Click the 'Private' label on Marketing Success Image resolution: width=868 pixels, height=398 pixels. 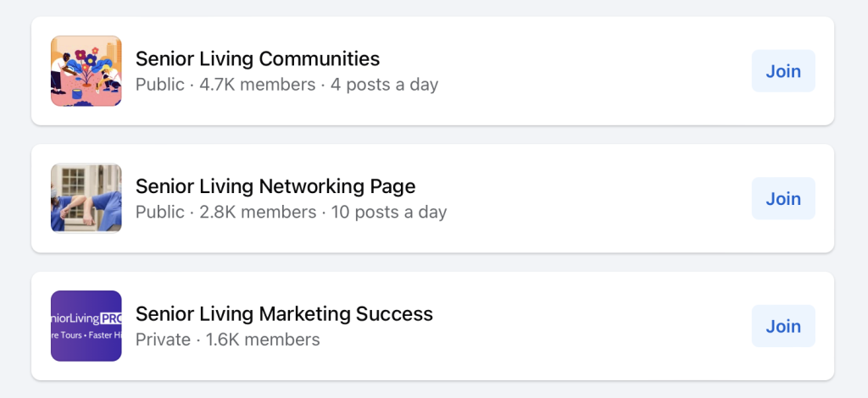click(x=163, y=340)
